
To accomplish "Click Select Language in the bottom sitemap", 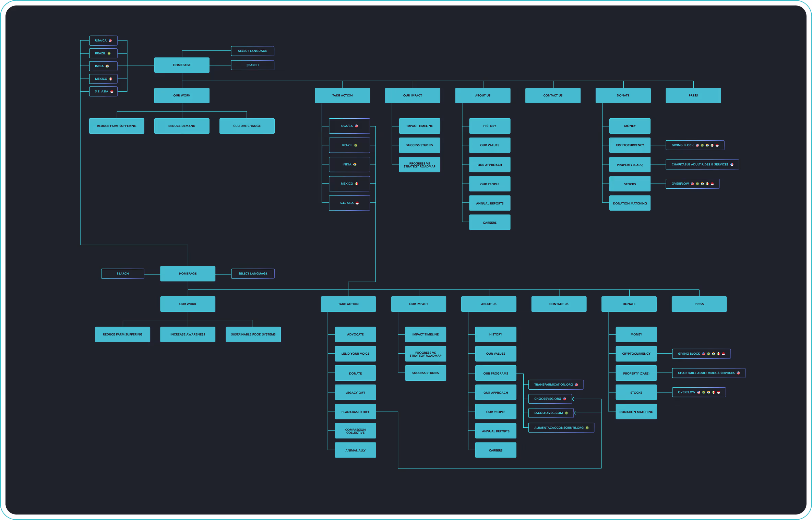I will [x=253, y=273].
